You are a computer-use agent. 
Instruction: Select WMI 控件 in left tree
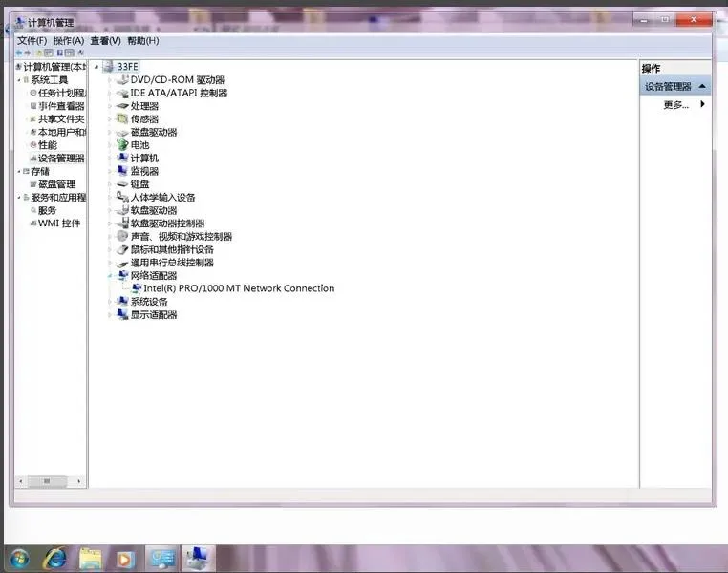click(x=59, y=223)
